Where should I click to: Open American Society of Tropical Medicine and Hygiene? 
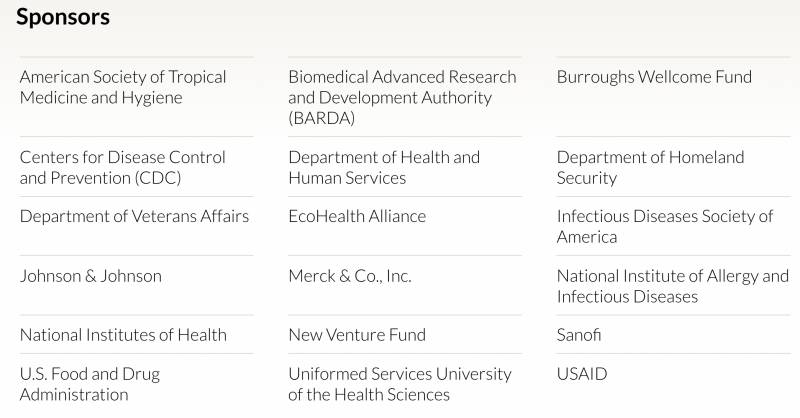click(x=123, y=87)
